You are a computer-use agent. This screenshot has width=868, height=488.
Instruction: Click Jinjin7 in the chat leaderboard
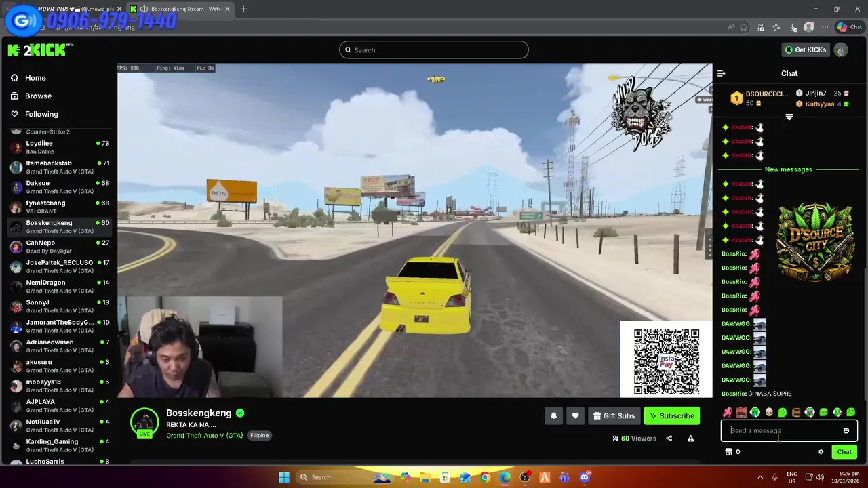pos(816,93)
